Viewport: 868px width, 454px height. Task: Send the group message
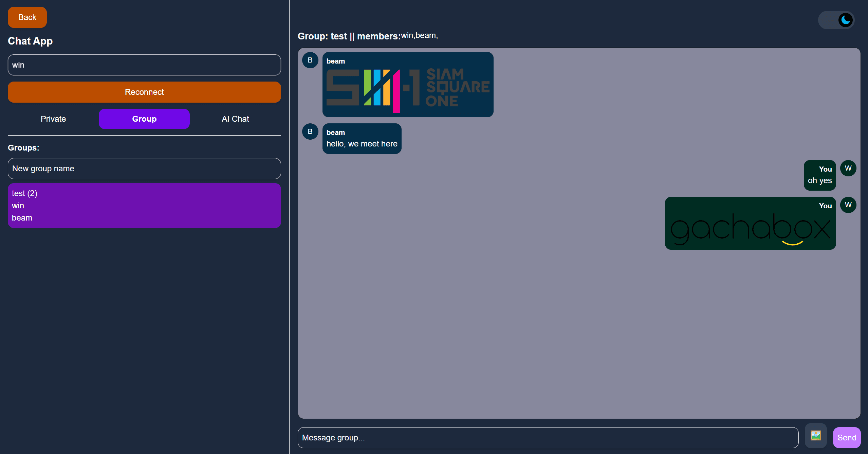[847, 438]
